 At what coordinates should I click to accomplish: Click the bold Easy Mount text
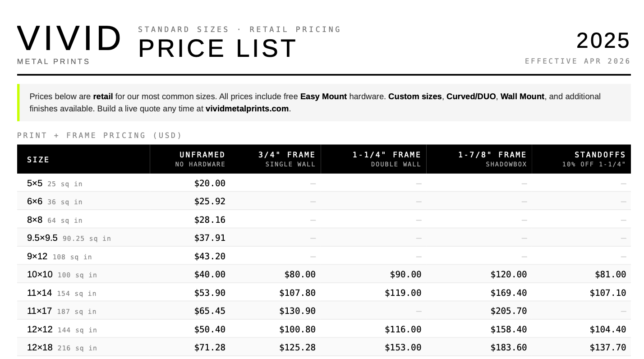323,97
